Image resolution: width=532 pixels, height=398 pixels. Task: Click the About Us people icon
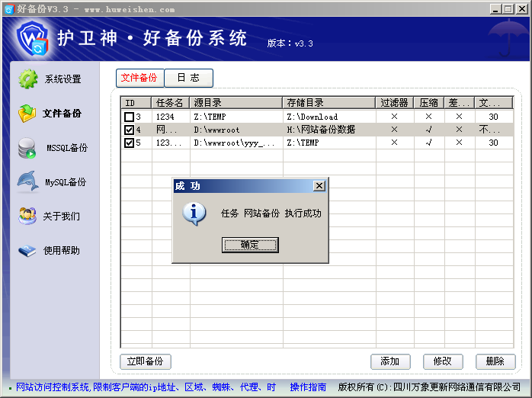(x=27, y=216)
